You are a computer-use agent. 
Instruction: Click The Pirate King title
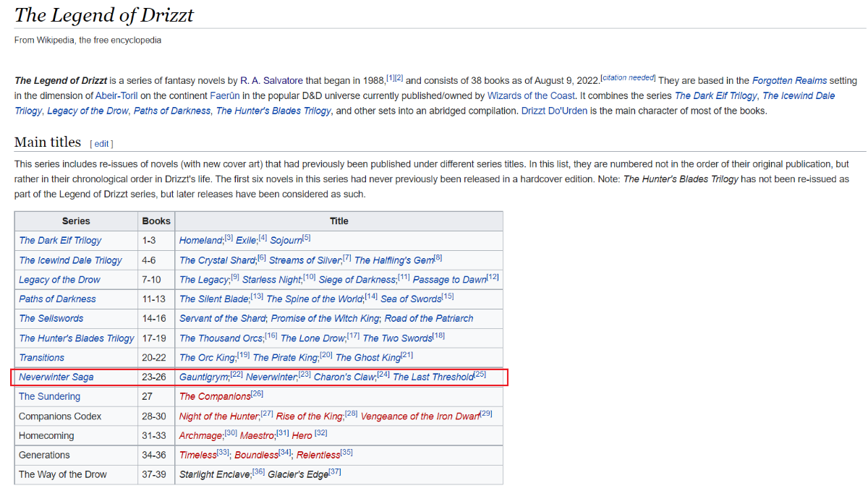pos(286,357)
